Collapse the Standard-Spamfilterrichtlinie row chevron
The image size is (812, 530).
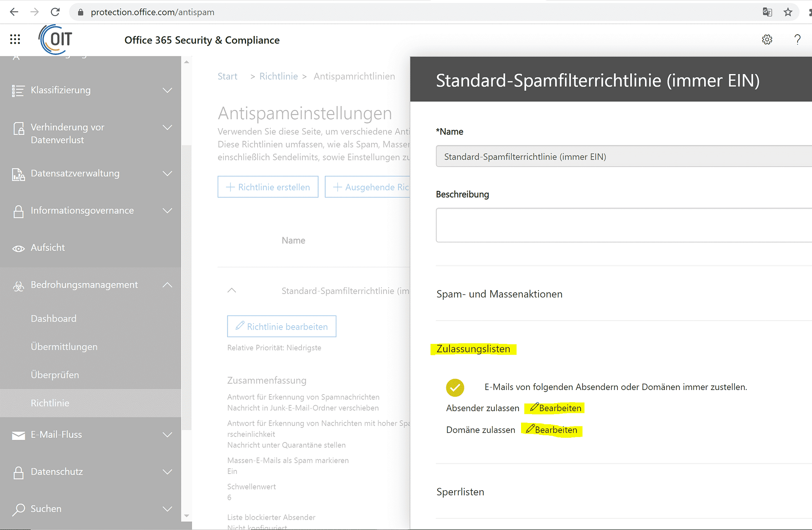point(232,291)
